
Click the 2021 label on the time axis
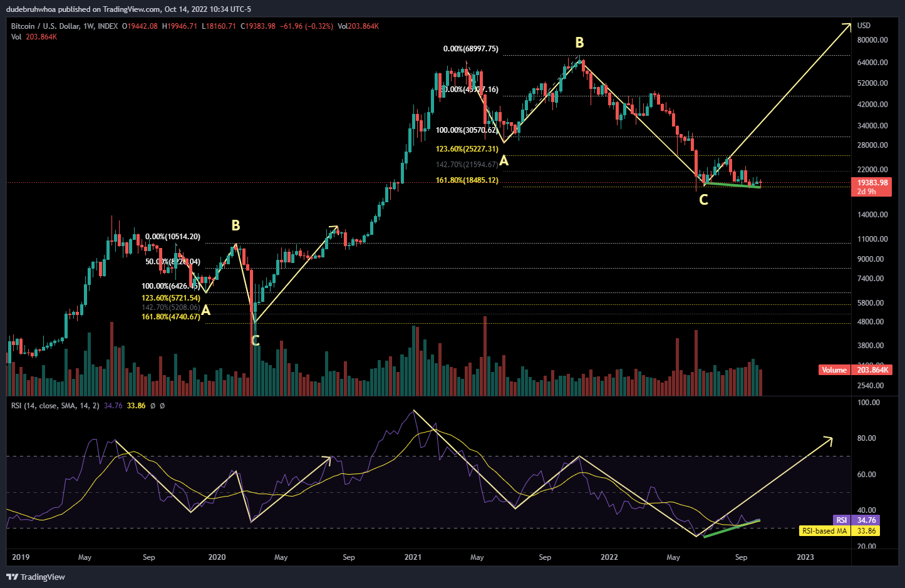(x=413, y=557)
